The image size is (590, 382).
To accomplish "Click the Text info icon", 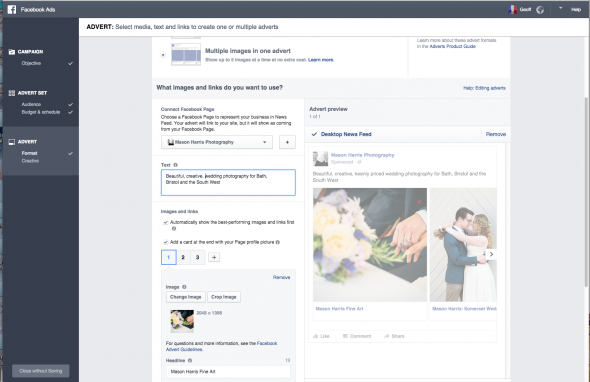I will tap(175, 165).
